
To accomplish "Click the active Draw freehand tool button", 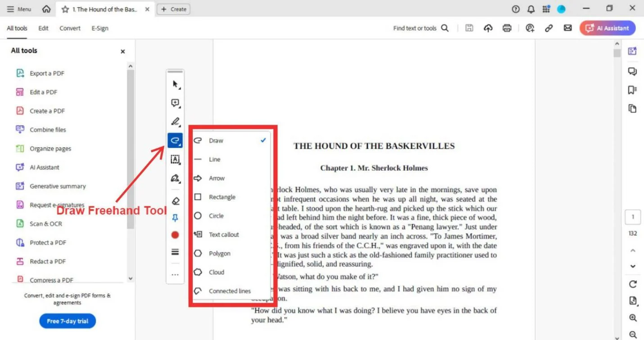I will (175, 141).
